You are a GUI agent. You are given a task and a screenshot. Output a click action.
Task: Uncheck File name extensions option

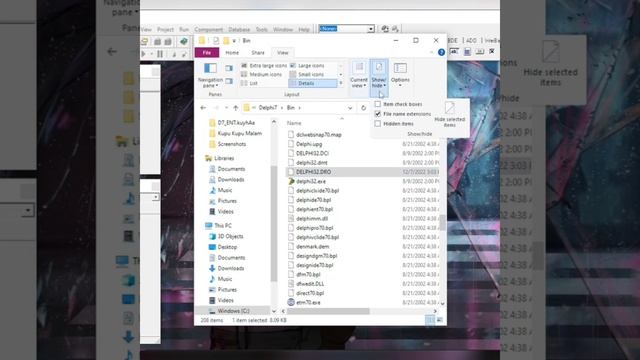click(x=378, y=114)
